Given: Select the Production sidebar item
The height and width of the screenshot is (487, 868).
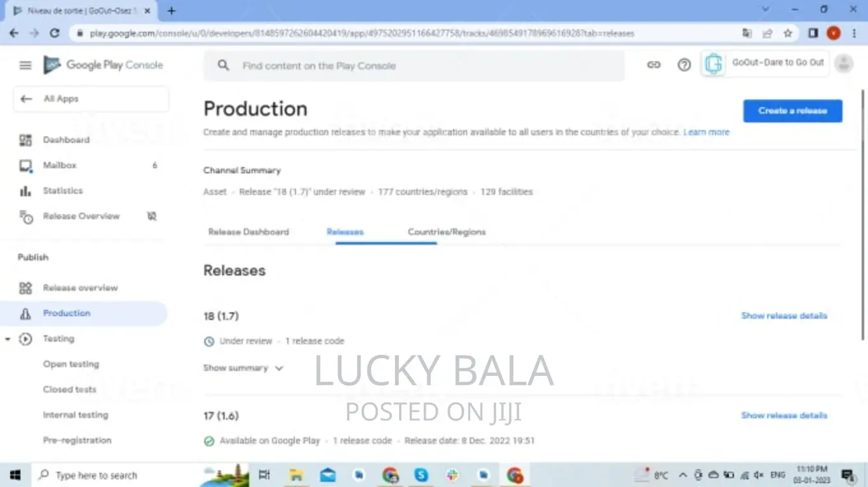Looking at the screenshot, I should pyautogui.click(x=84, y=314).
